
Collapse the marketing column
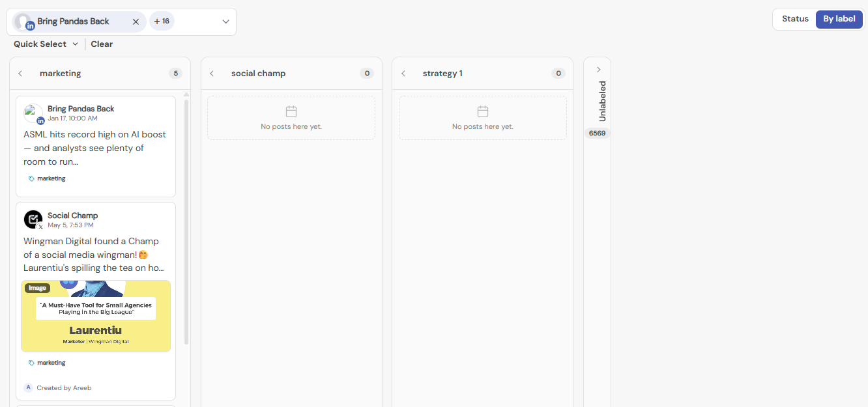coord(20,74)
